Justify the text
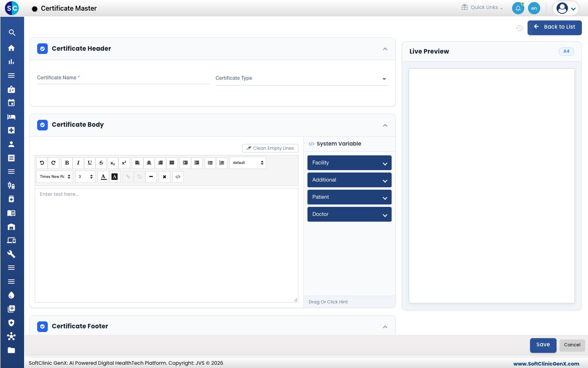Image resolution: width=588 pixels, height=368 pixels. point(172,163)
